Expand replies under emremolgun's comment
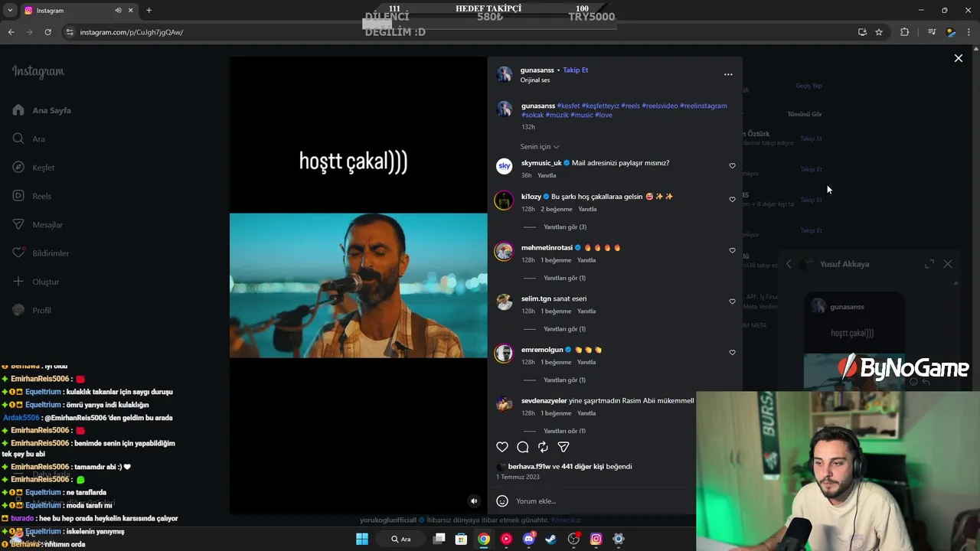The width and height of the screenshot is (980, 551). (x=564, y=380)
